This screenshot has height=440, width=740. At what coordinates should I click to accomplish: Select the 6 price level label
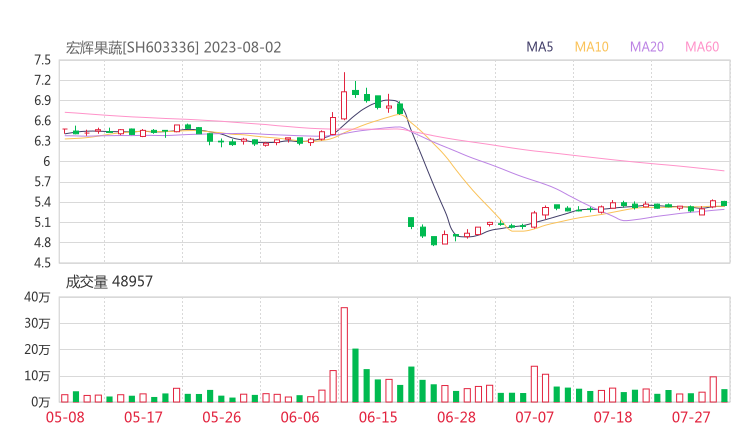pyautogui.click(x=46, y=162)
